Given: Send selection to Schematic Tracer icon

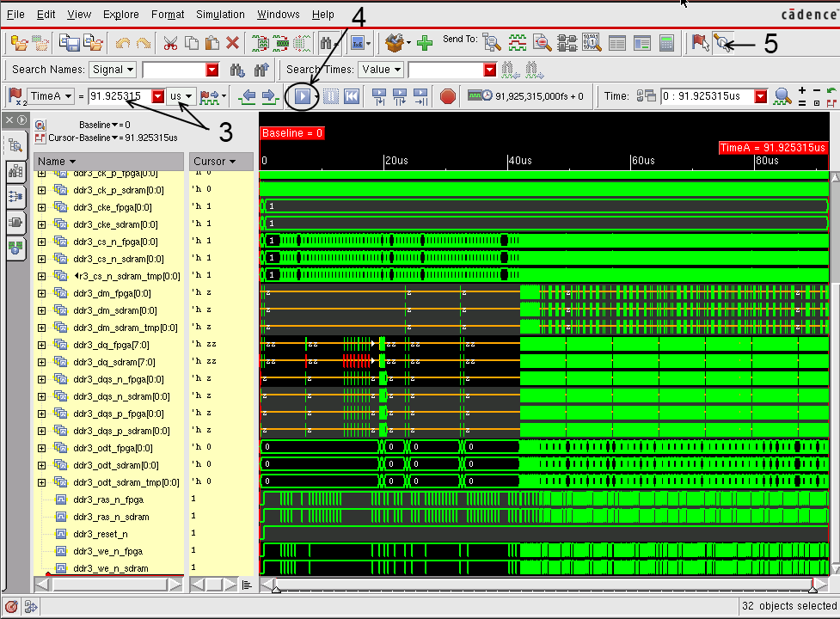Looking at the screenshot, I should tap(567, 42).
